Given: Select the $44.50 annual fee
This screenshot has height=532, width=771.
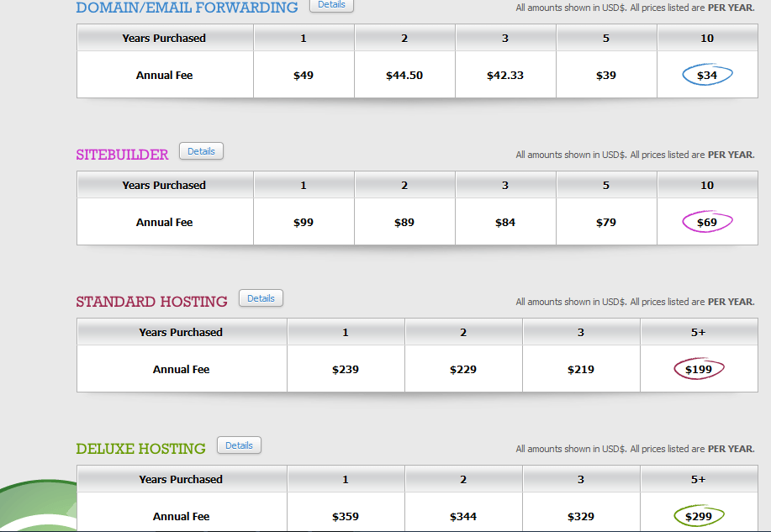Looking at the screenshot, I should point(404,76).
